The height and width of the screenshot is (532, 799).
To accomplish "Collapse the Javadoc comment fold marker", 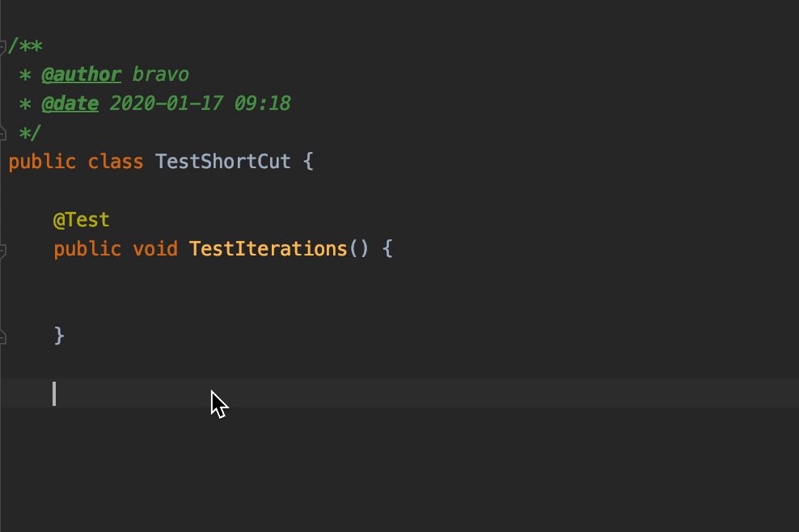I will point(3,47).
